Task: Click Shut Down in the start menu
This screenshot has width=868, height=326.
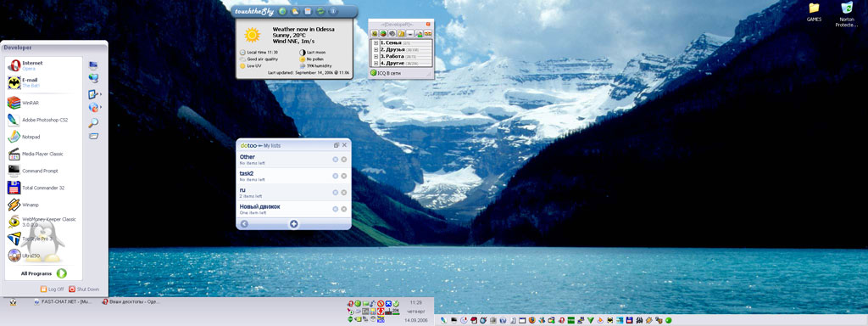Action: click(x=84, y=289)
